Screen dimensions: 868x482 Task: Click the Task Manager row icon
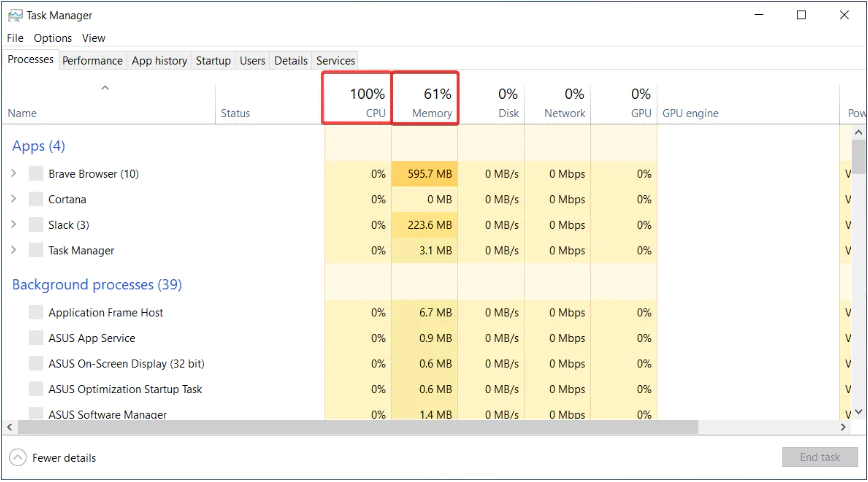point(36,251)
